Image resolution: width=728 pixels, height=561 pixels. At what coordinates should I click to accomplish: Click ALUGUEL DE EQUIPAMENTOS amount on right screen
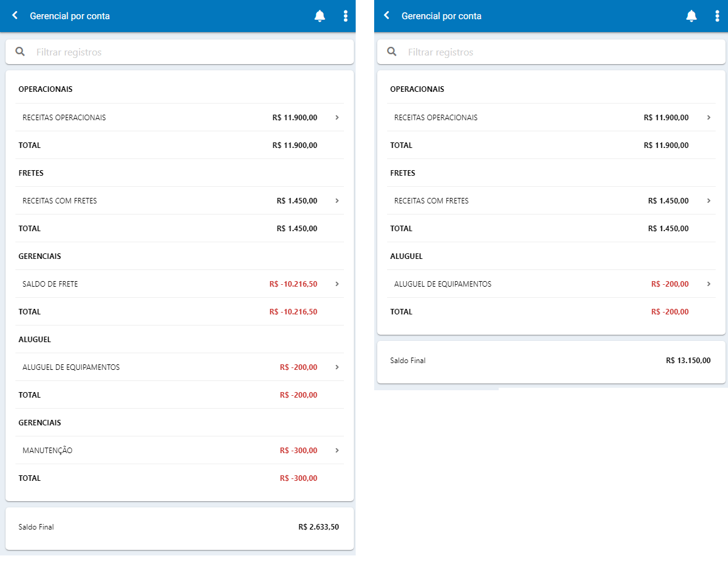[x=670, y=284]
